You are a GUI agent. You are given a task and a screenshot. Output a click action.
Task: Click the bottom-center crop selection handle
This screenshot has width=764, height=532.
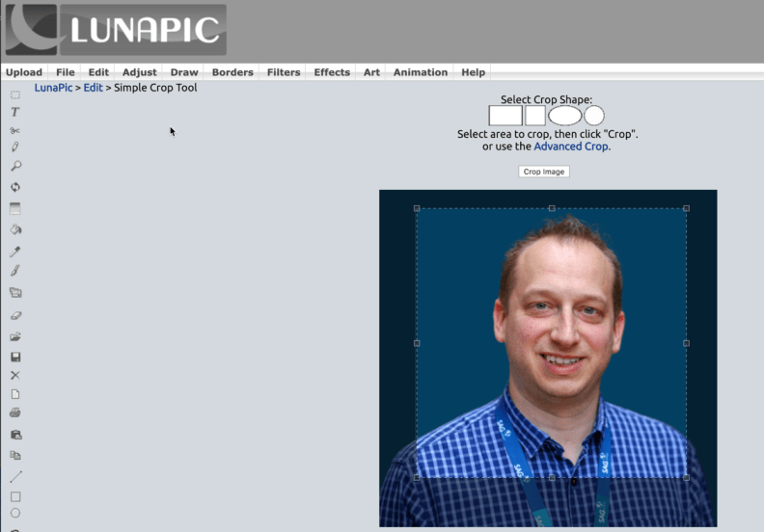552,477
